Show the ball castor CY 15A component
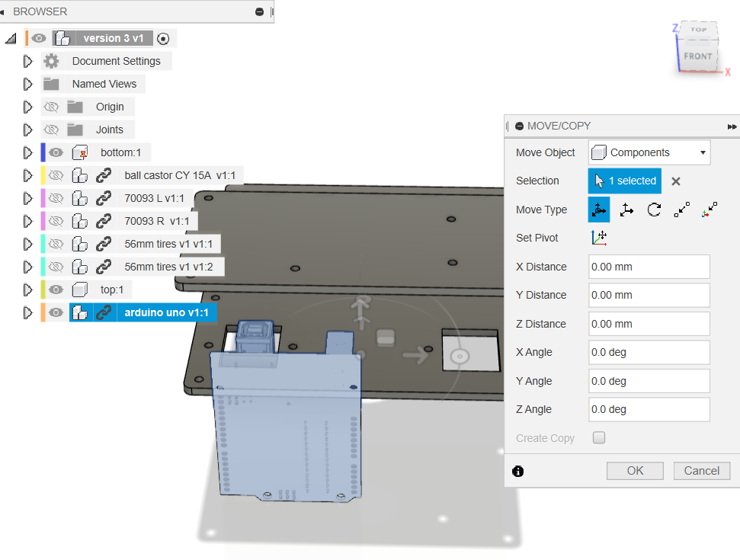Viewport: 740px width, 560px height. point(56,175)
